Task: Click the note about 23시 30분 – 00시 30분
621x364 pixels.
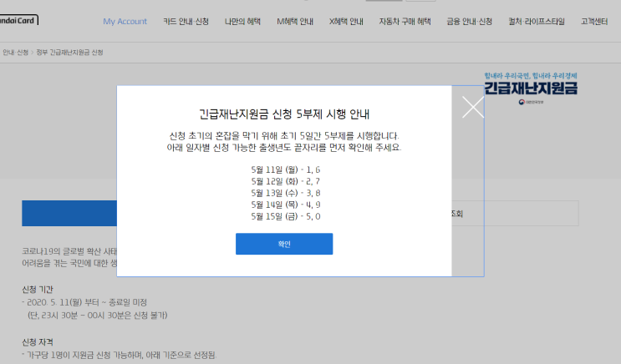Action: coord(98,316)
